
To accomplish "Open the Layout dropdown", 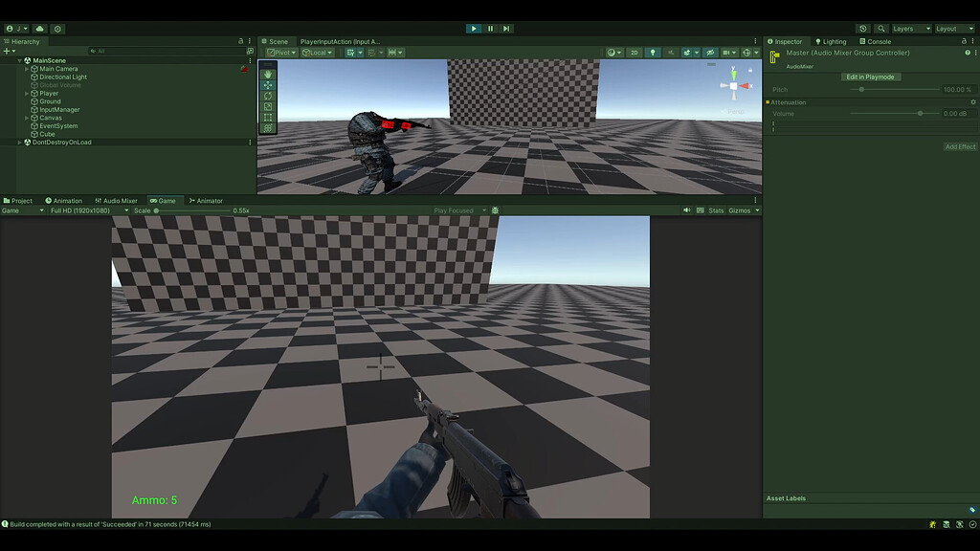I will pyautogui.click(x=954, y=29).
